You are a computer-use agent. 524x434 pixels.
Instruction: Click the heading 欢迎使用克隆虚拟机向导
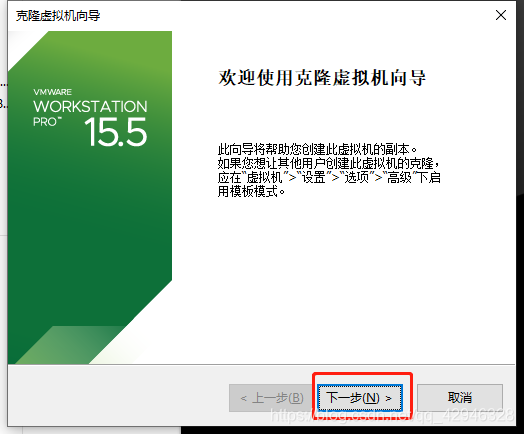(322, 78)
